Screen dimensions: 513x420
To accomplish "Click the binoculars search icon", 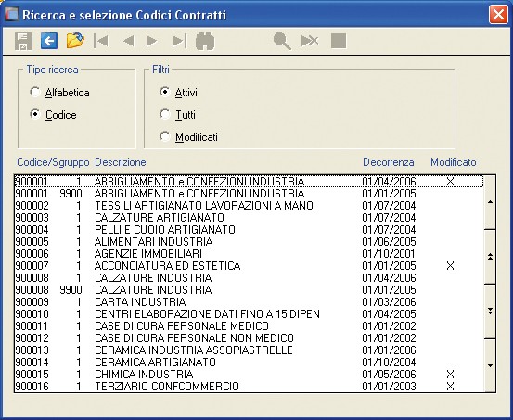I will tap(205, 41).
